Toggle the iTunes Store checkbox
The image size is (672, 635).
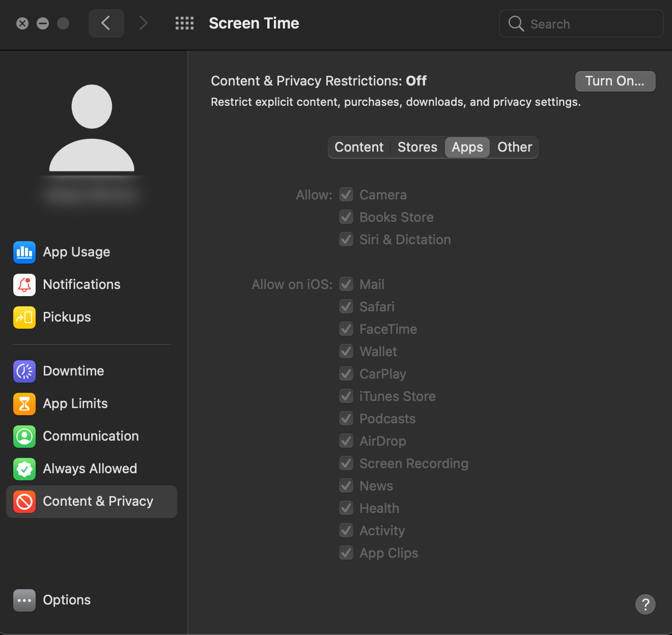coord(346,396)
